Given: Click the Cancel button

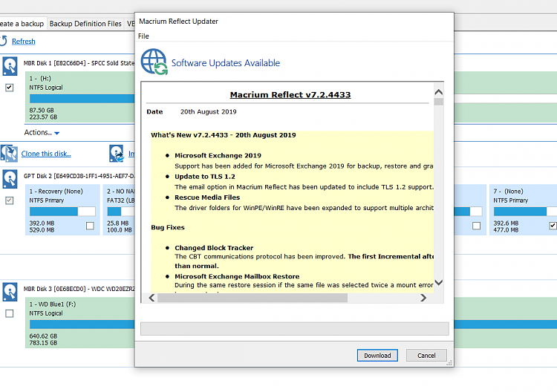Looking at the screenshot, I should (426, 356).
